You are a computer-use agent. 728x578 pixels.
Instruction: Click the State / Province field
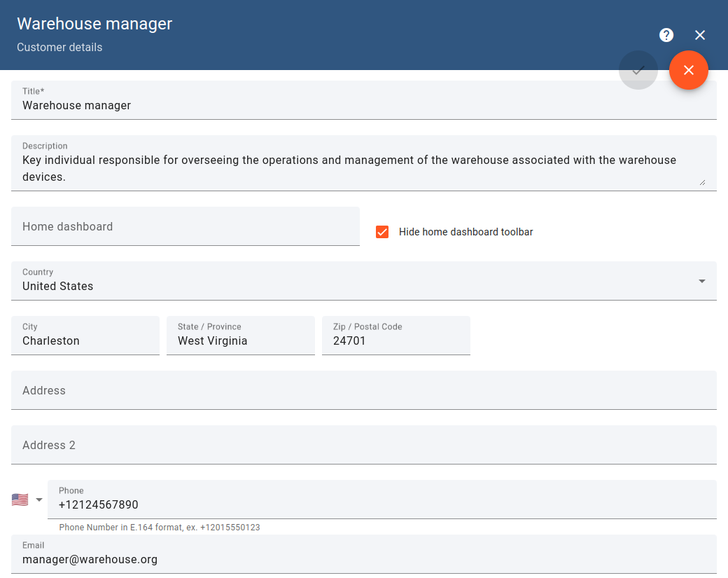[240, 340]
